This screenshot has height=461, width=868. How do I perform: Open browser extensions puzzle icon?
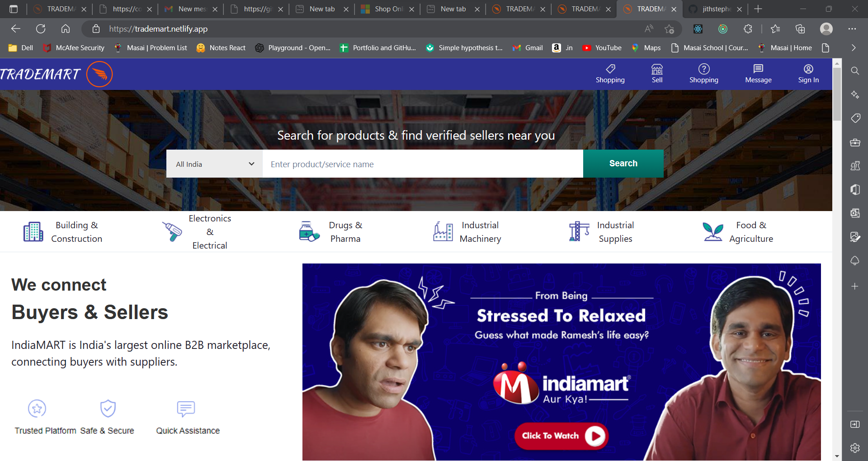point(748,29)
